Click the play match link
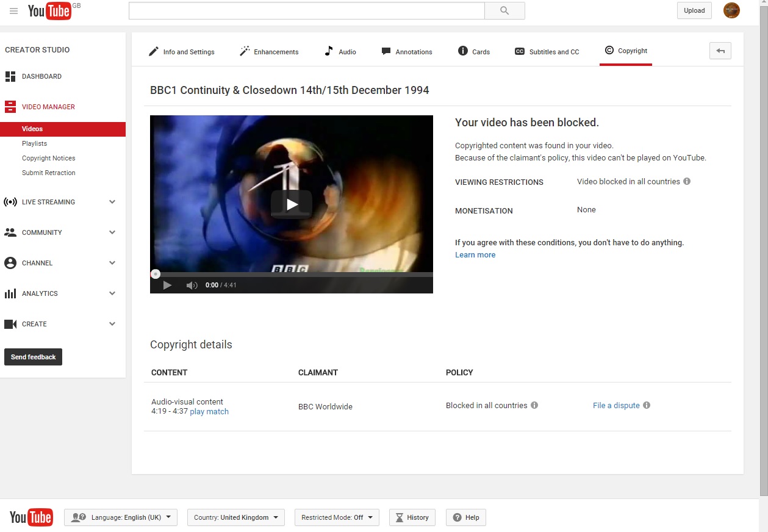The height and width of the screenshot is (532, 768). point(209,412)
